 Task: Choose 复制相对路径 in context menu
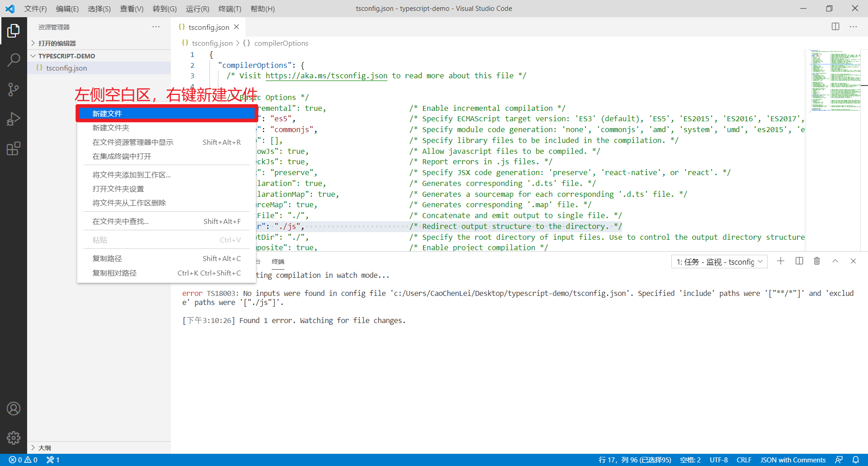tap(166, 273)
